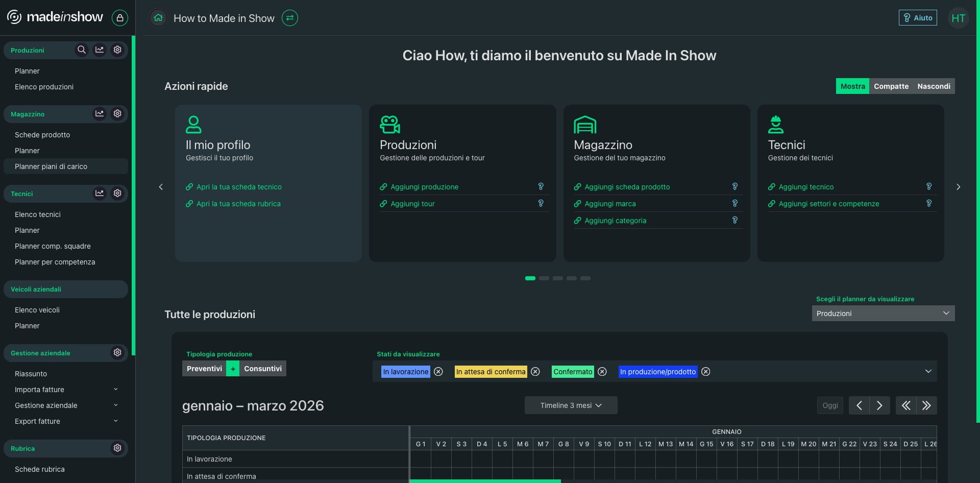This screenshot has height=483, width=980.
Task: Click the lock icon beside madeinshow logo
Action: coord(120,18)
